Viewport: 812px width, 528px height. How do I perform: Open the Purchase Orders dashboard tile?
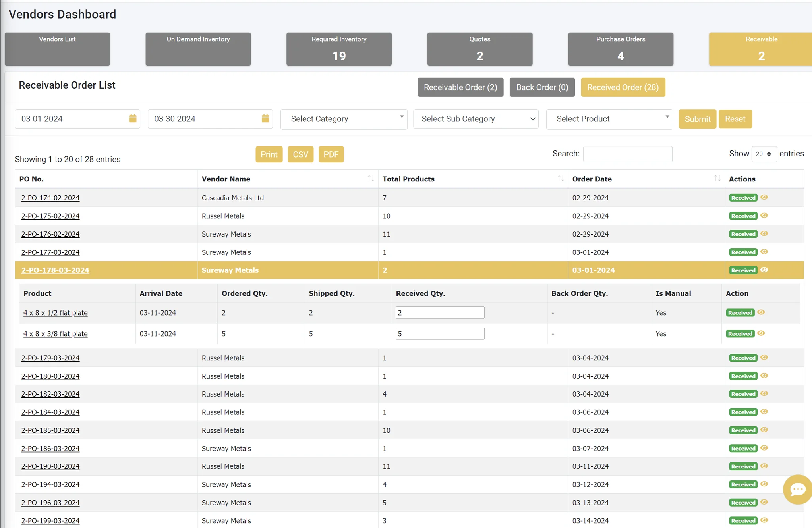pyautogui.click(x=621, y=49)
